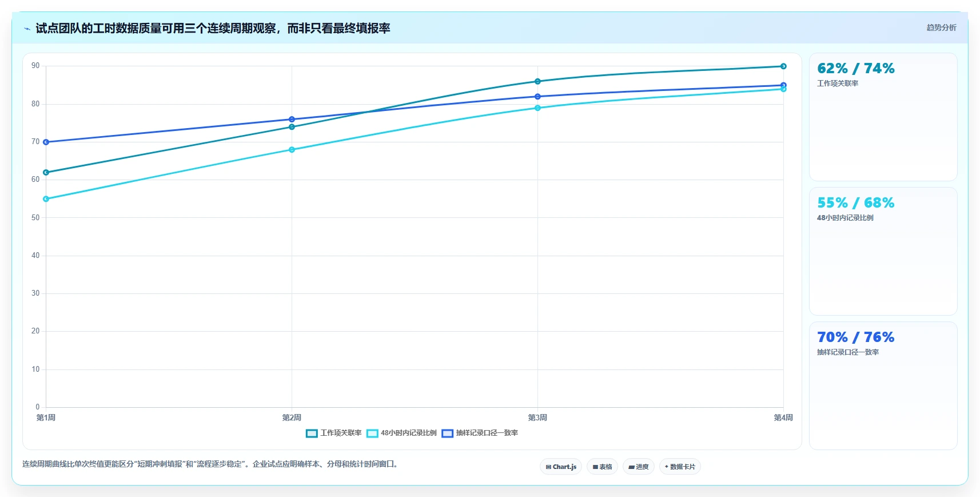Click the 趋势分析 tag in header
The width and height of the screenshot is (980, 497).
(941, 27)
